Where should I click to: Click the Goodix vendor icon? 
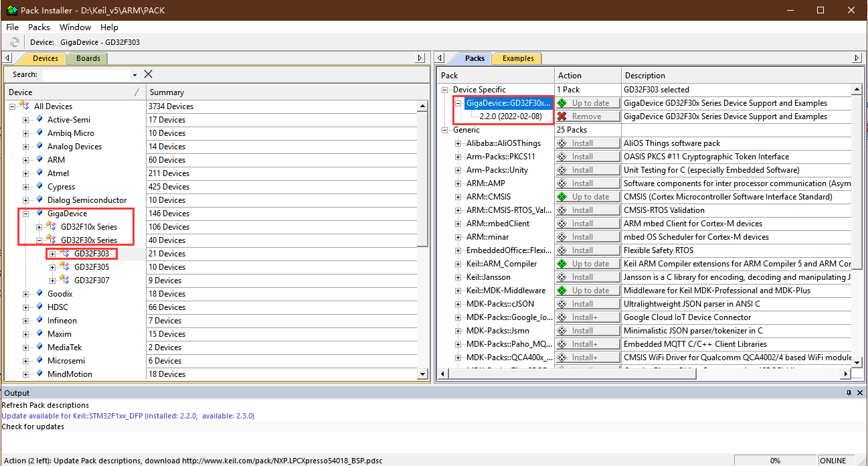point(39,294)
